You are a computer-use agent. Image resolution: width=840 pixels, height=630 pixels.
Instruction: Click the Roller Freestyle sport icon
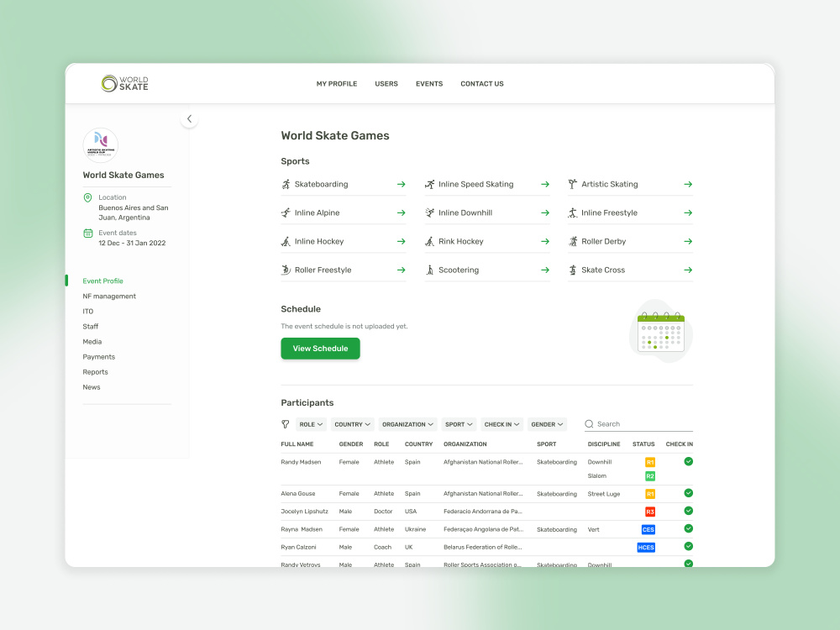(286, 270)
